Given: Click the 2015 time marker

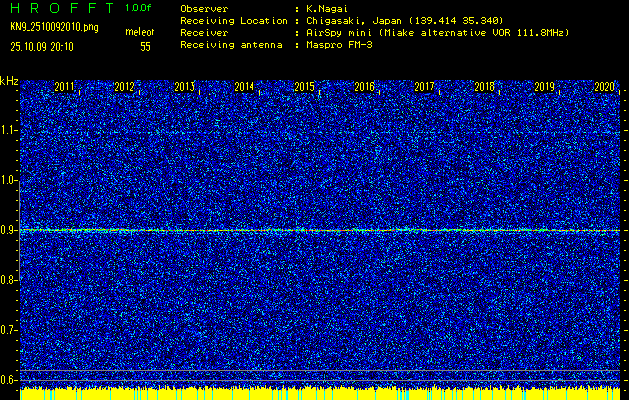Looking at the screenshot, I should point(305,87).
